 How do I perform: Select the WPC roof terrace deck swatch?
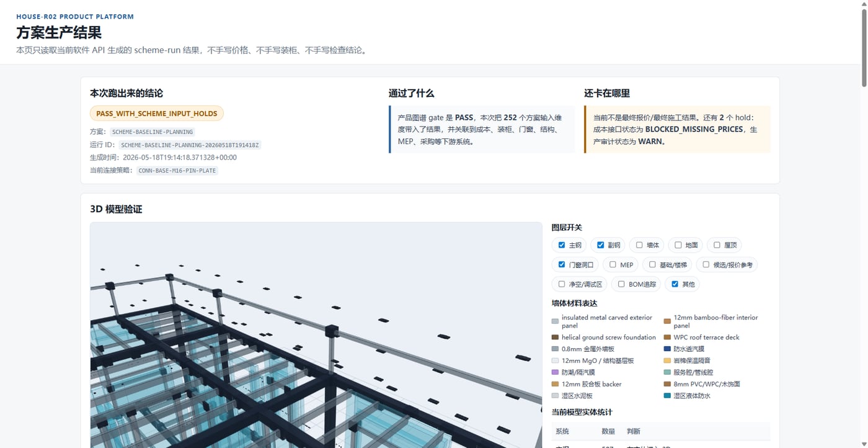[667, 338]
